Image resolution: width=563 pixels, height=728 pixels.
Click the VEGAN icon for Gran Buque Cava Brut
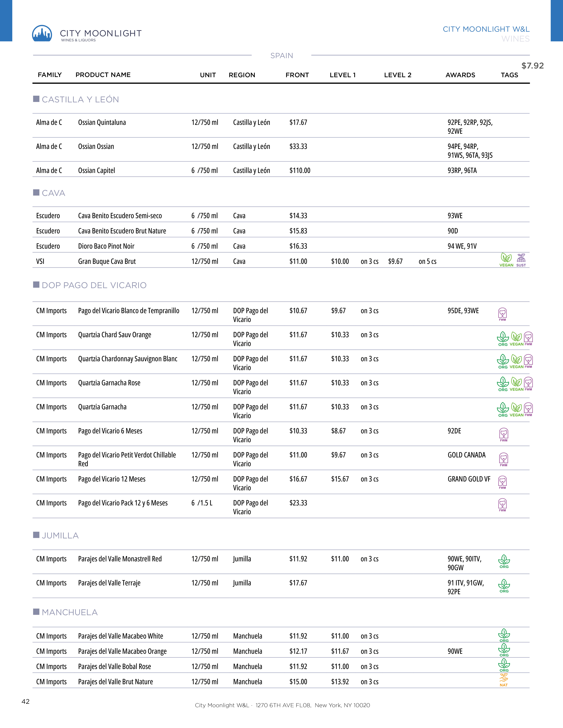click(506, 260)
